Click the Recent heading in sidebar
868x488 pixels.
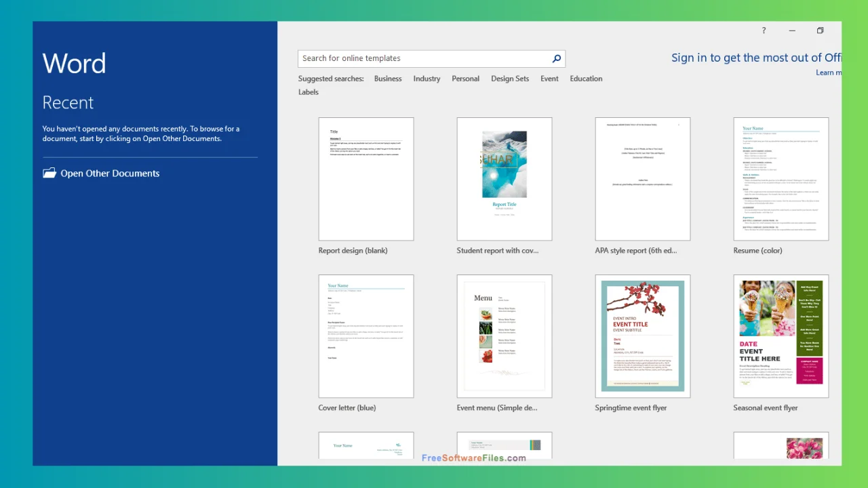[68, 102]
